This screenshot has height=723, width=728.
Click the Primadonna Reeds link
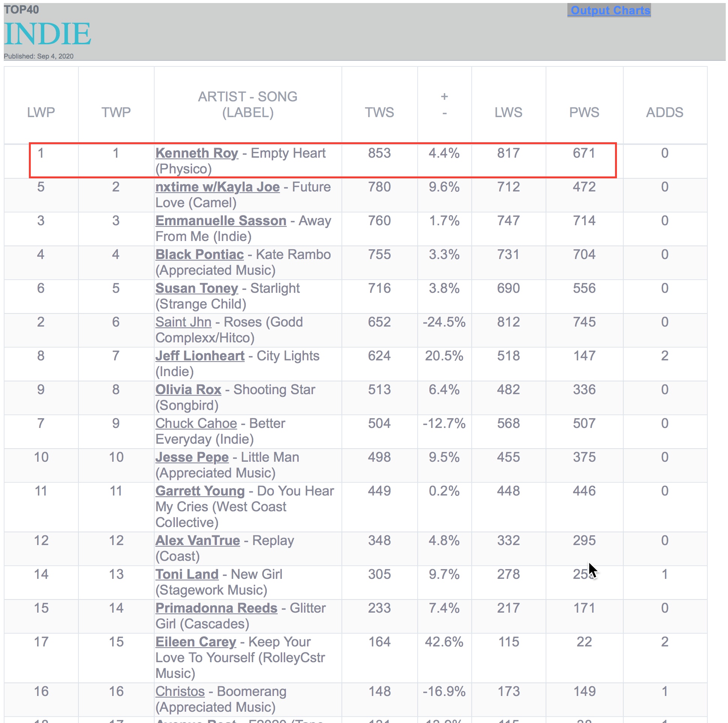[216, 608]
